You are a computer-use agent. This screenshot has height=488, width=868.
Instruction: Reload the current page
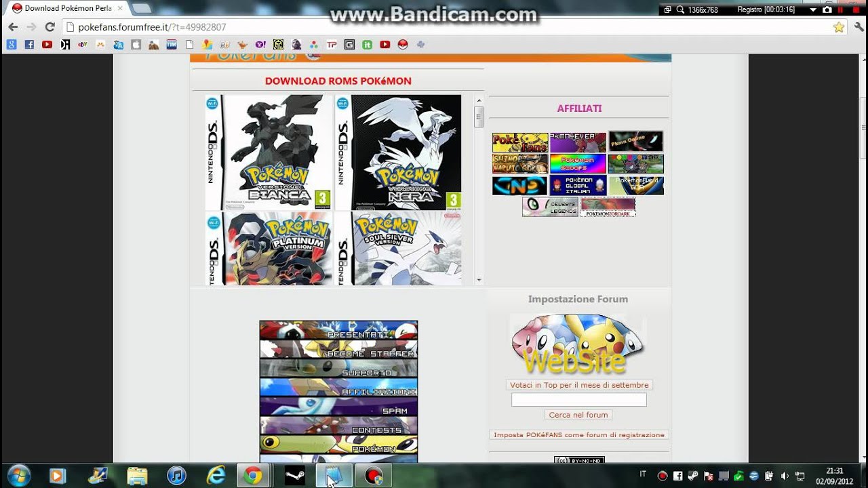(50, 27)
